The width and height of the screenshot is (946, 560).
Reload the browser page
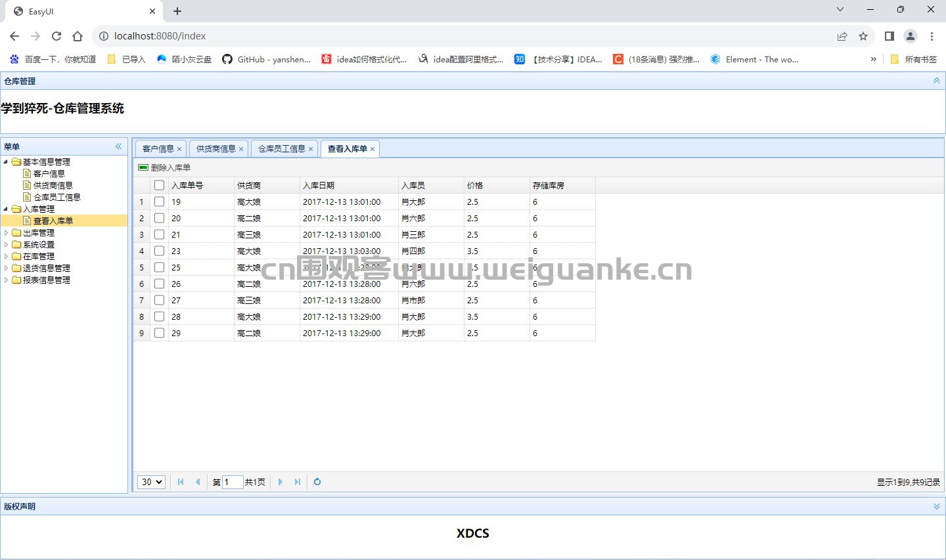(x=56, y=36)
